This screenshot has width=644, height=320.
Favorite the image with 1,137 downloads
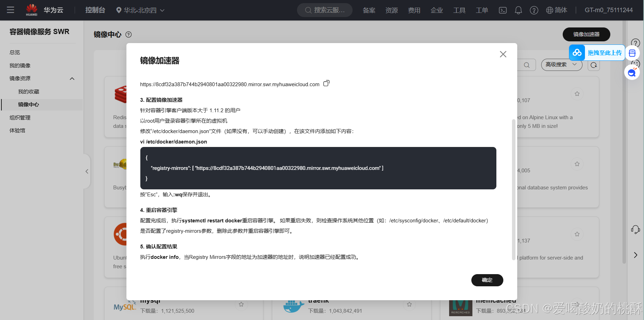coord(577,234)
